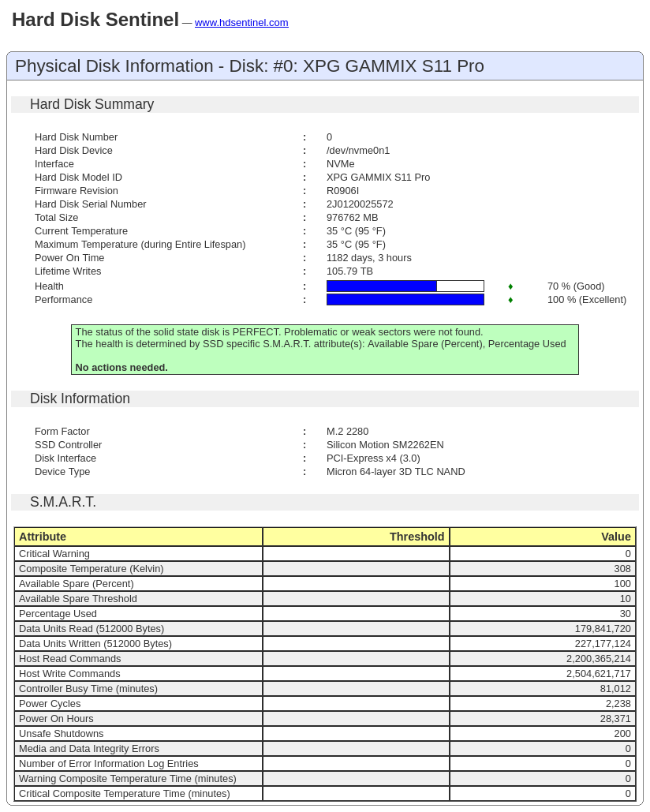Viewport: 650px width, 812px height.
Task: Click Media and Data Integrity Errors attribute
Action: [x=89, y=749]
